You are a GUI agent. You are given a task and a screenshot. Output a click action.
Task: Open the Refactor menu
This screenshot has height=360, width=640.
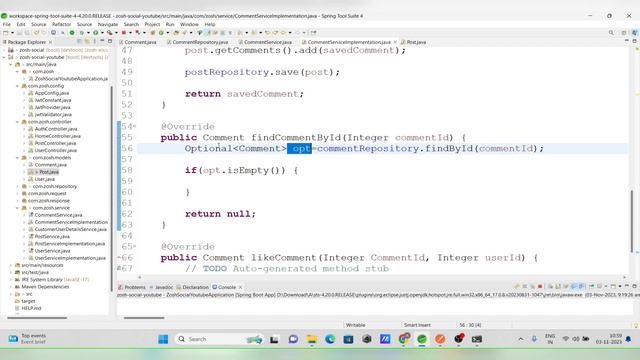(61, 24)
